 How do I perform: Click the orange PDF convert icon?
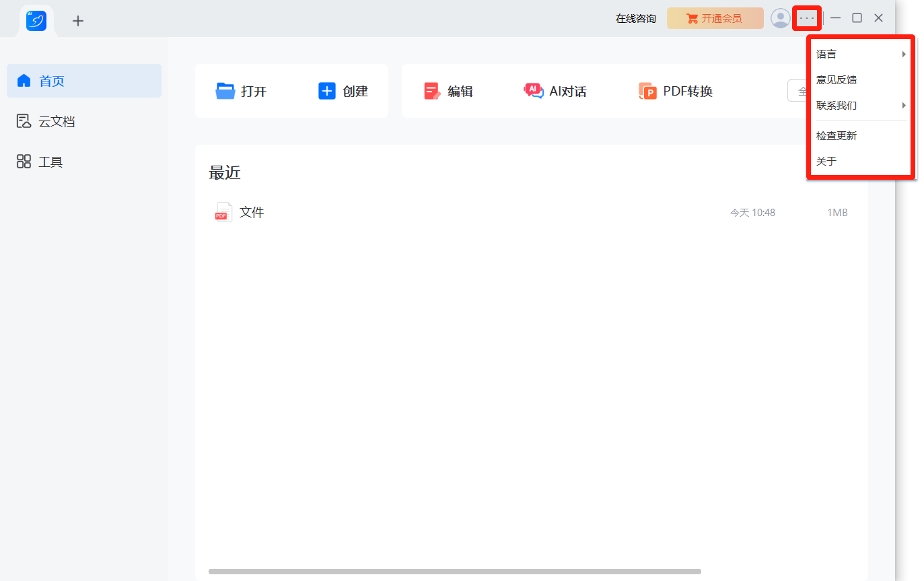[x=647, y=91]
